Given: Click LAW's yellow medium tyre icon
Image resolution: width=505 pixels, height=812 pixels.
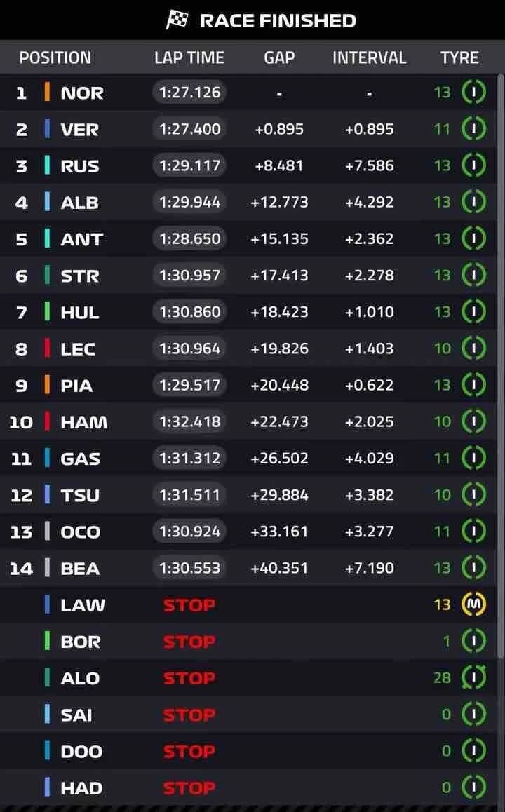Looking at the screenshot, I should click(x=473, y=604).
